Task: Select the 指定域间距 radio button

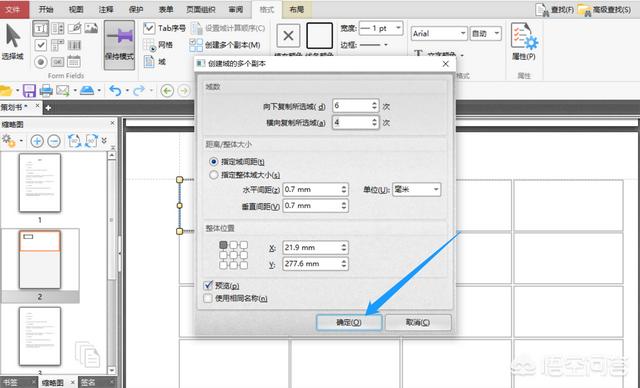Action: (x=237, y=162)
